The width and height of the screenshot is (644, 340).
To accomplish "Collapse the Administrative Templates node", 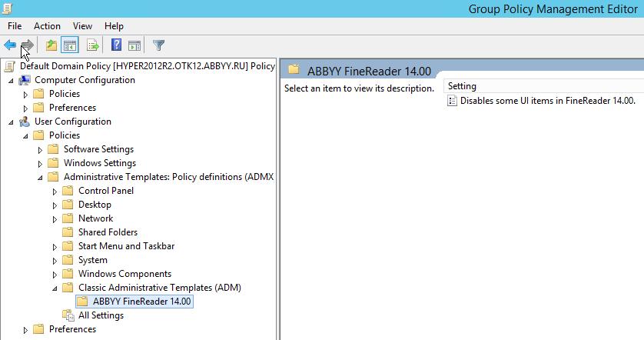I will coord(40,178).
